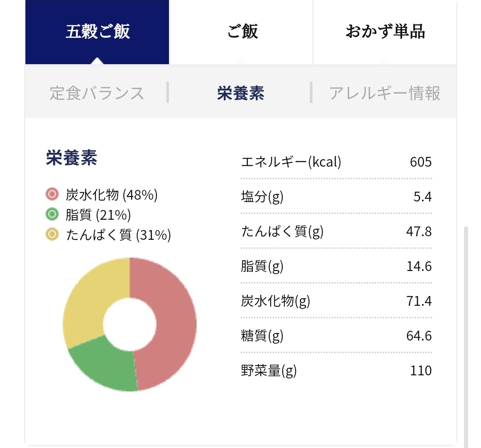Click the green 脂質 legend marker
This screenshot has width=481, height=448.
pos(52,215)
